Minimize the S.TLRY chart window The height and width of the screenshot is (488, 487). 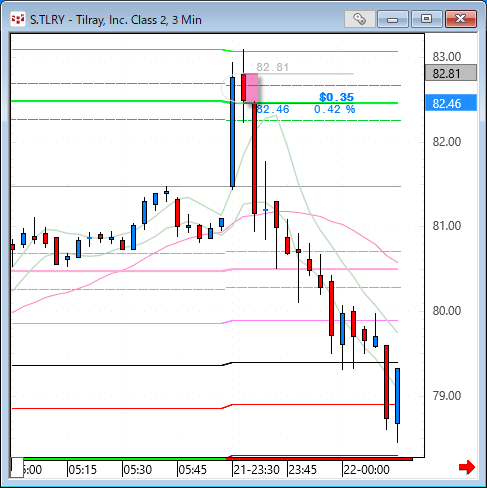click(393, 19)
